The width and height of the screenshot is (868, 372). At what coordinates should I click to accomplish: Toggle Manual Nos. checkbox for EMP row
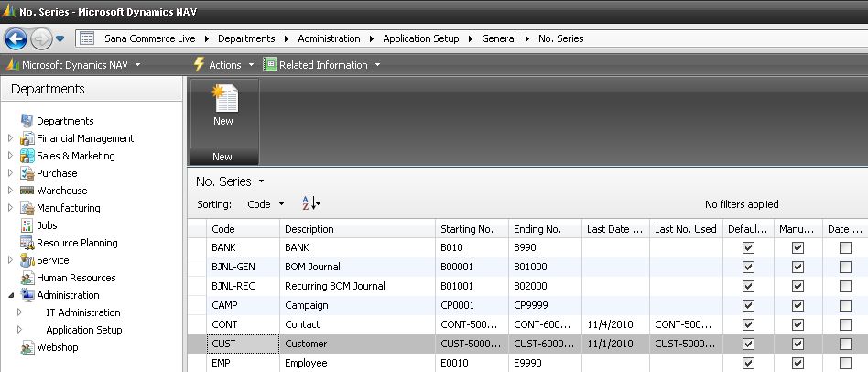click(x=797, y=363)
